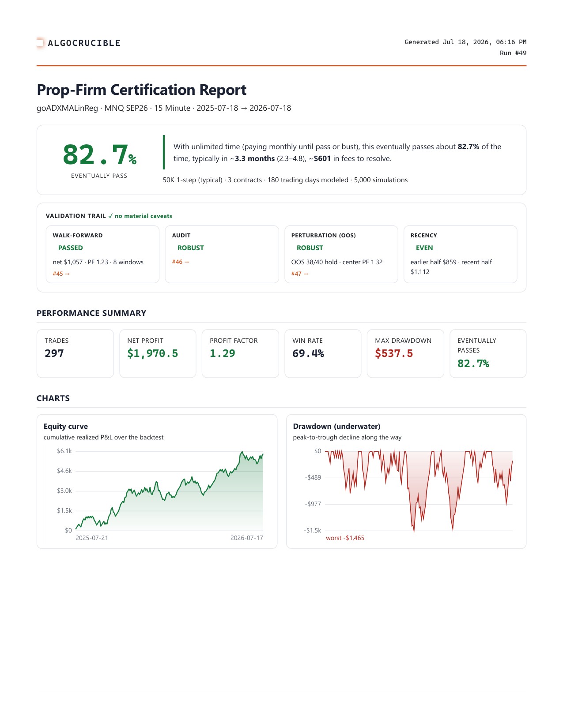Open perturbation run link #47

click(x=300, y=274)
